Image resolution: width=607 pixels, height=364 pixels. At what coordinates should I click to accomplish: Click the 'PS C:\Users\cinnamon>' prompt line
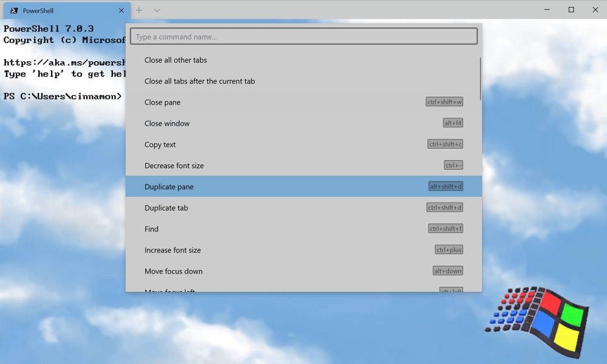point(63,96)
